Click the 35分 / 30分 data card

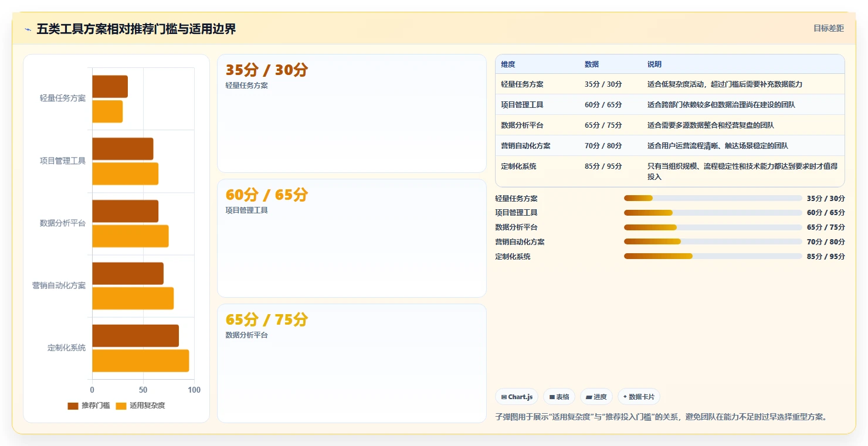click(x=352, y=113)
